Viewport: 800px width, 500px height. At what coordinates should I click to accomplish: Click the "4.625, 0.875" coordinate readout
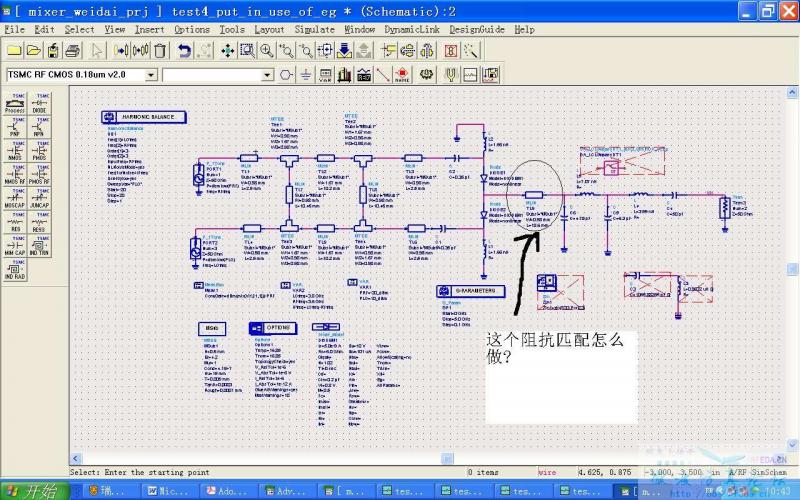(605, 472)
